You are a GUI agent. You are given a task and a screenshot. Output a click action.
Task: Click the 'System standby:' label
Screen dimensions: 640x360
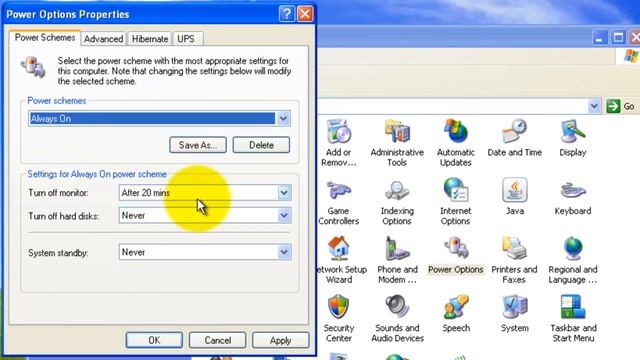tap(58, 253)
